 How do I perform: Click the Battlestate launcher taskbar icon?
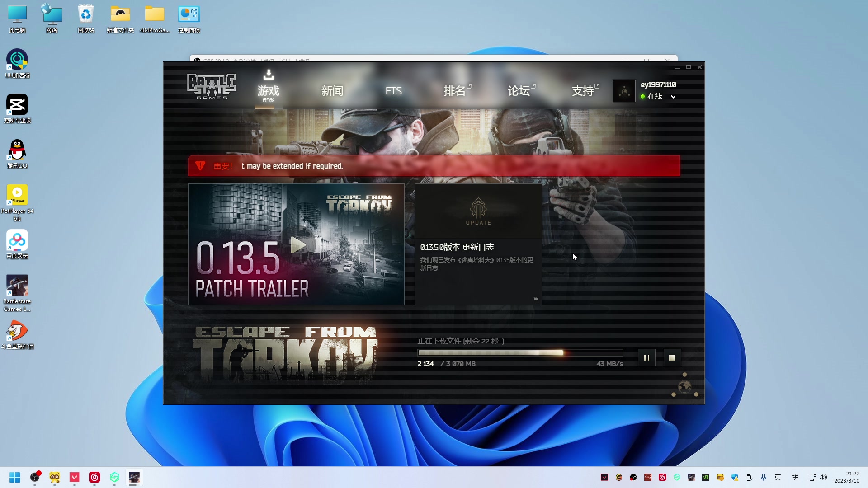pos(134,477)
